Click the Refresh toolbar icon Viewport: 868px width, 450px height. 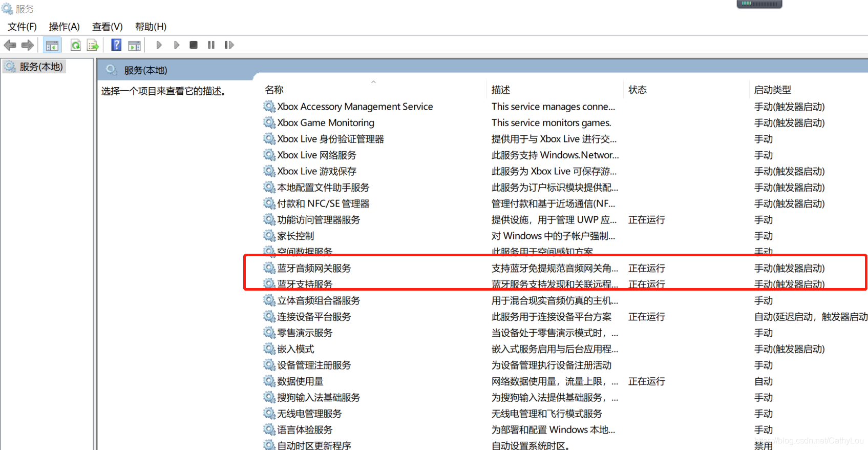click(75, 45)
